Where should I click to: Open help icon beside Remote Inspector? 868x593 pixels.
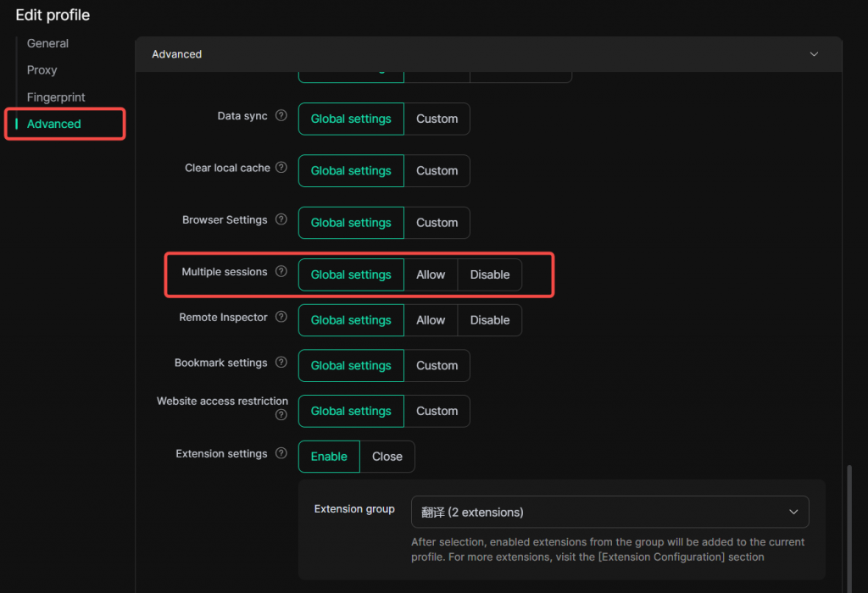pyautogui.click(x=281, y=317)
